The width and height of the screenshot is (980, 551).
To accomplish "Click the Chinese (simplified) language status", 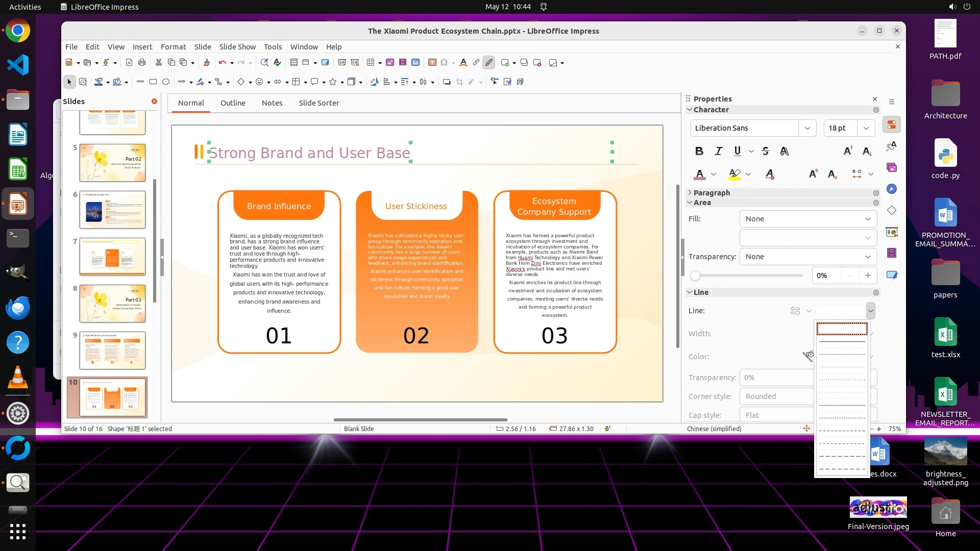I will [714, 429].
